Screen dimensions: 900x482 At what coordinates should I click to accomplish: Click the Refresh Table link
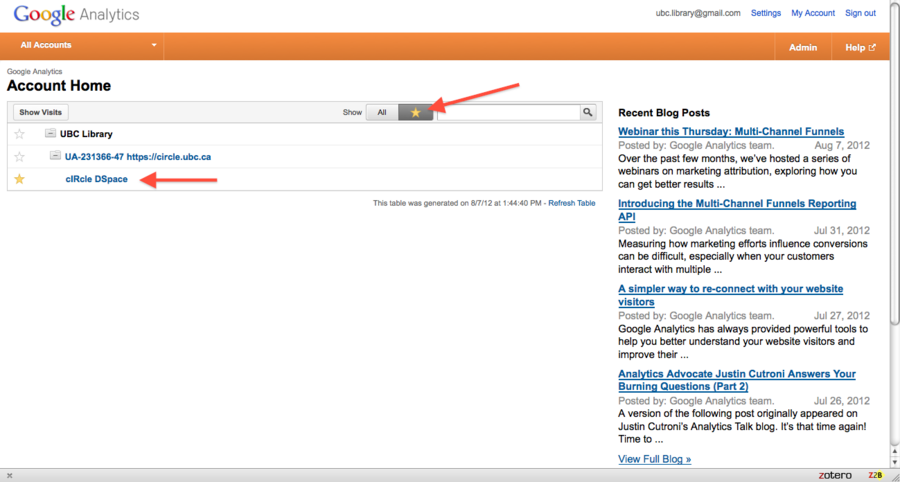(x=571, y=203)
